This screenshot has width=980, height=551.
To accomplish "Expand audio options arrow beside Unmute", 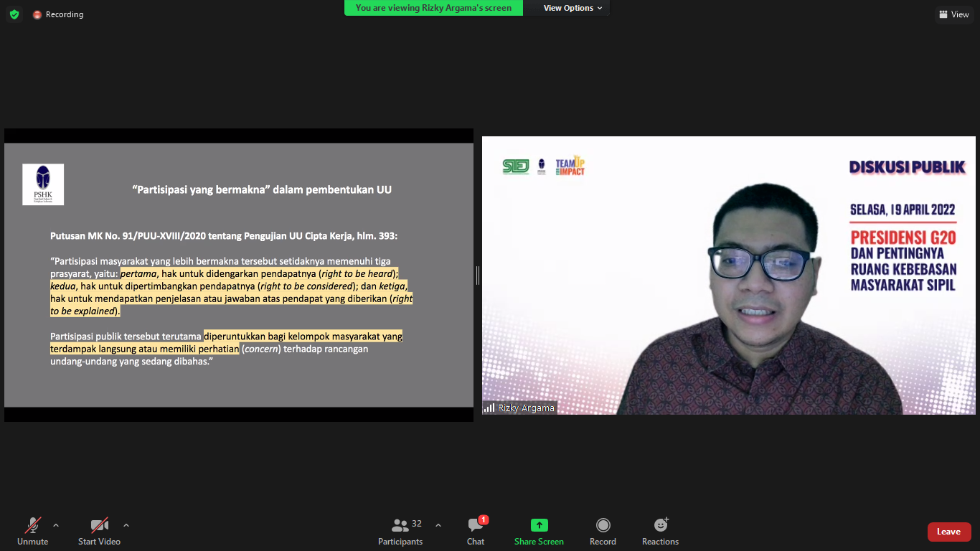I will [56, 525].
